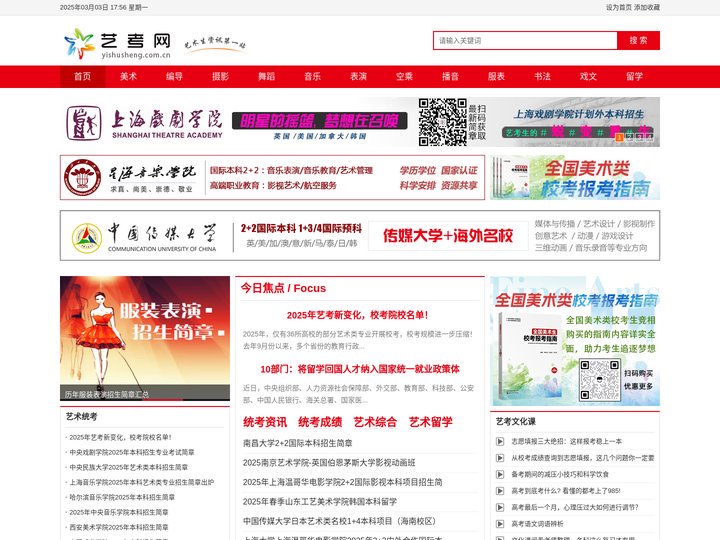
Task: Open the 上海戏剧学院 banner ad
Action: click(360, 122)
